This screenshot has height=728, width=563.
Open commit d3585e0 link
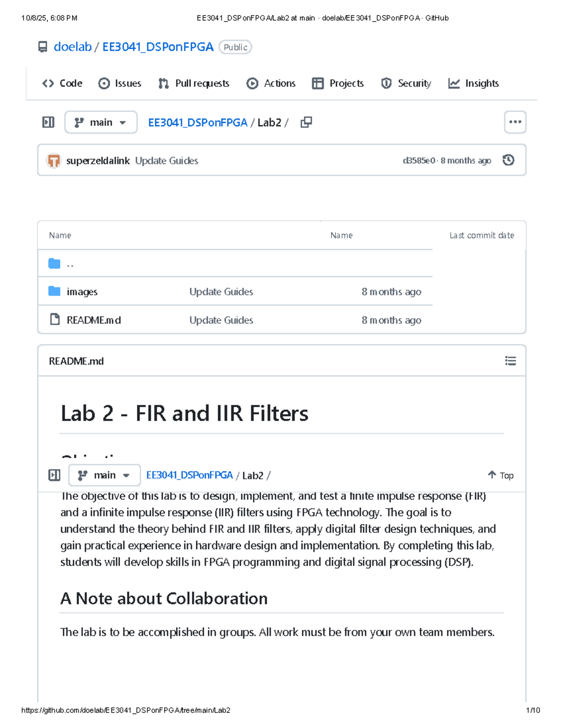[419, 160]
